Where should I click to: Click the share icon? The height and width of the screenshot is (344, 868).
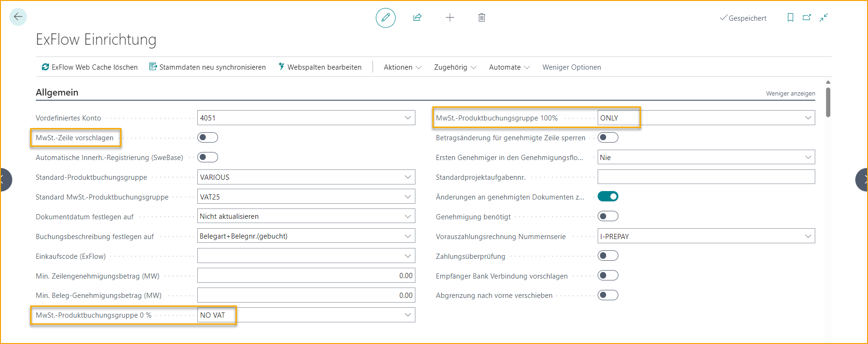(x=417, y=18)
